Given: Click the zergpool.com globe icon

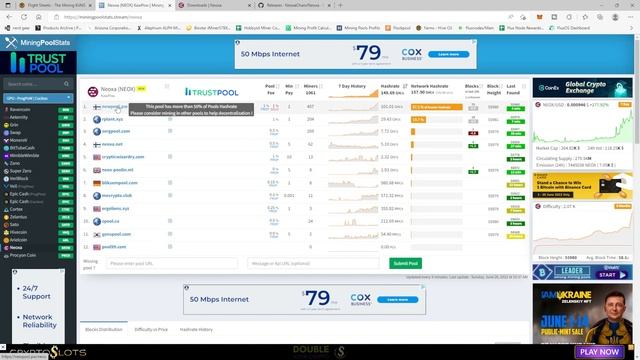Looking at the screenshot, I should click(x=97, y=132).
